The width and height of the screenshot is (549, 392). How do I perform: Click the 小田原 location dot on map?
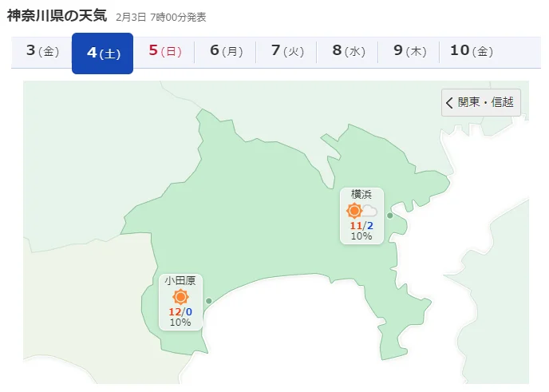pyautogui.click(x=209, y=301)
